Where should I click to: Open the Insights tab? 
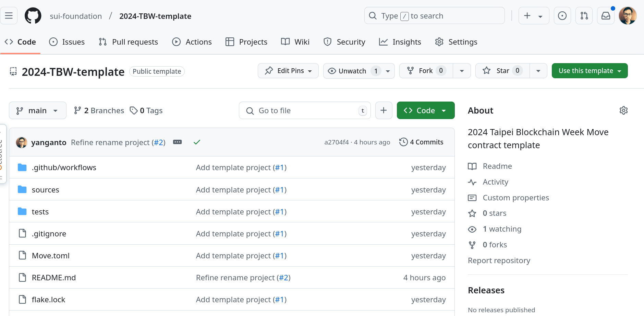coord(400,42)
